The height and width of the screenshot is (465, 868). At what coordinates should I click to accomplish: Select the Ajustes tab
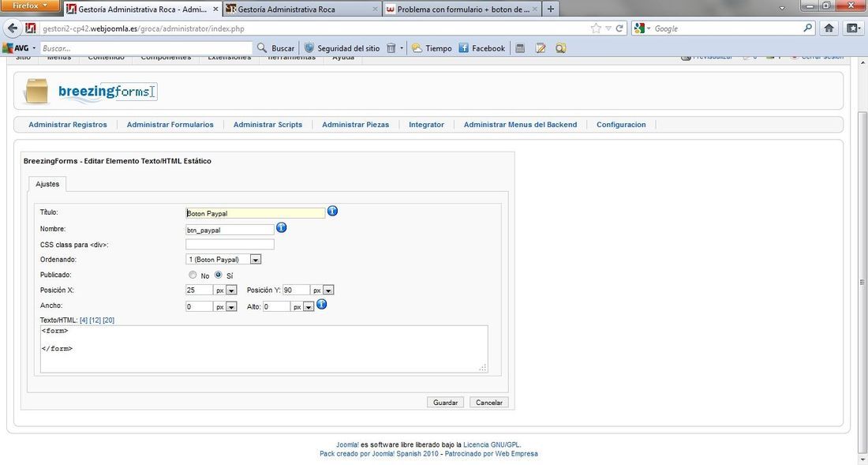(47, 184)
